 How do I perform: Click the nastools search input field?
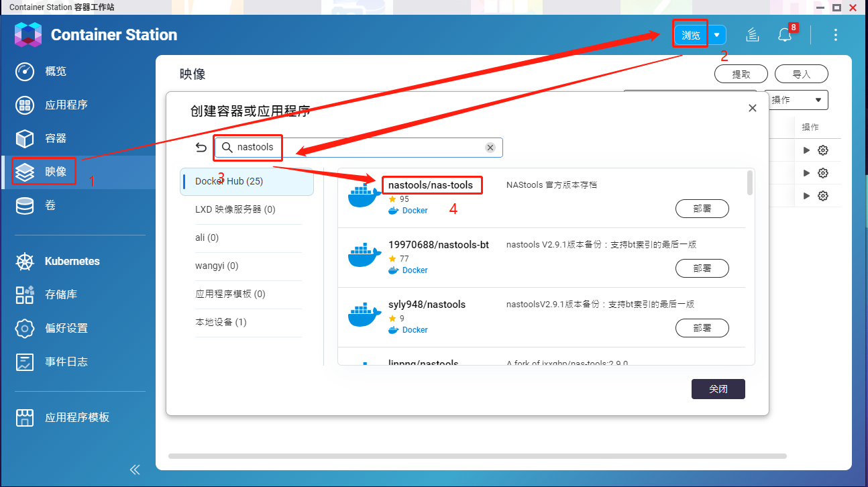pyautogui.click(x=359, y=148)
